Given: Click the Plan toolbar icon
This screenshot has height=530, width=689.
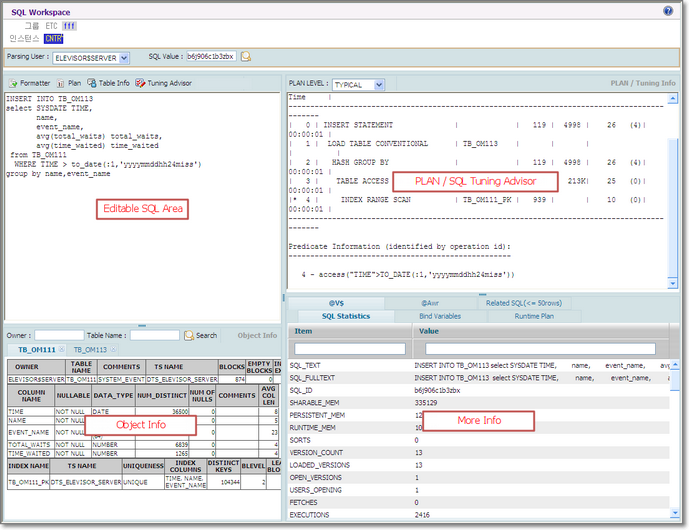Looking at the screenshot, I should point(61,83).
